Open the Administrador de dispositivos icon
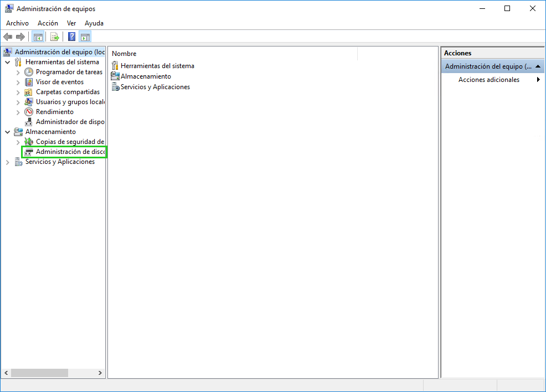This screenshot has height=392, width=546. [x=29, y=122]
